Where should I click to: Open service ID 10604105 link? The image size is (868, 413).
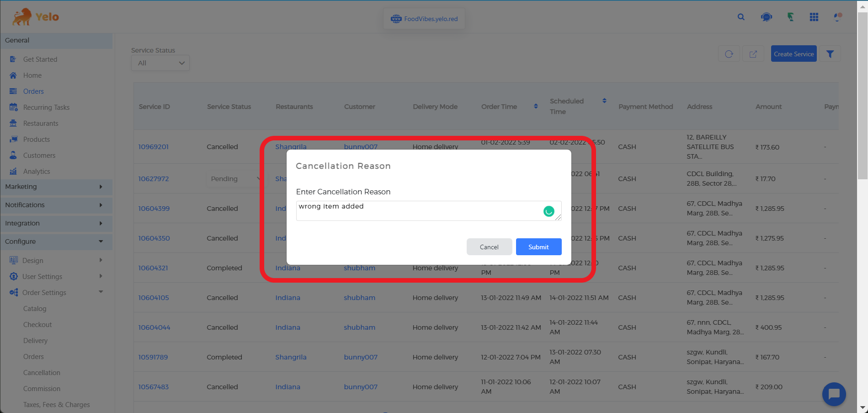pyautogui.click(x=154, y=298)
